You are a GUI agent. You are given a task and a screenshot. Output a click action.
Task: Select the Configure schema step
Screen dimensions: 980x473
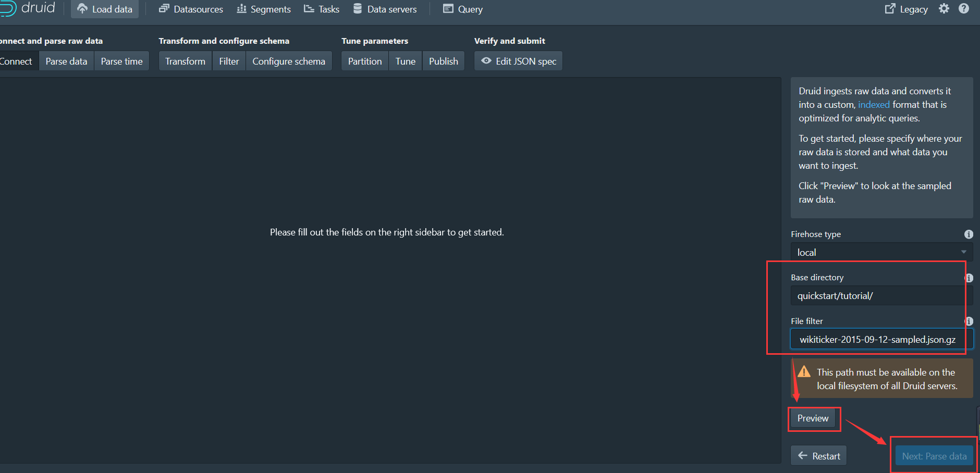click(289, 61)
